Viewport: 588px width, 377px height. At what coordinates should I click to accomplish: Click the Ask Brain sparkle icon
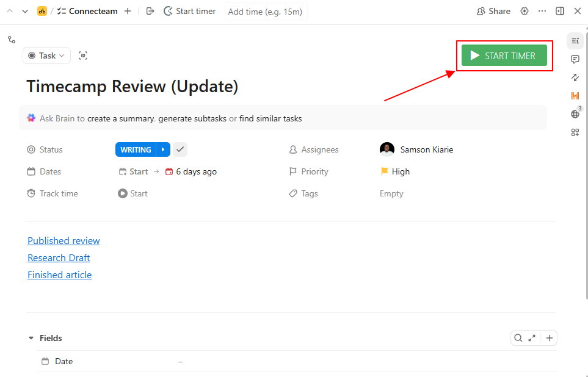pos(31,118)
